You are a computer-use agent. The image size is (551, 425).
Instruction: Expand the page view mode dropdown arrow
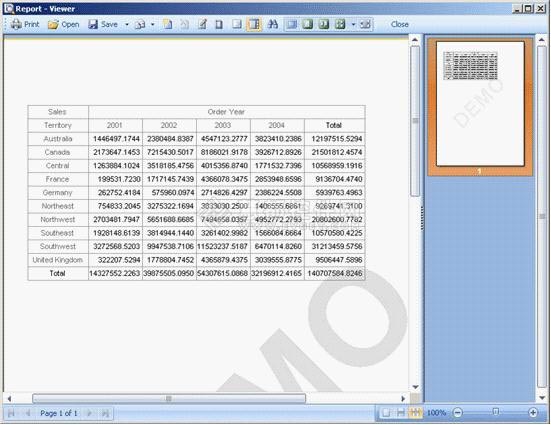pos(354,25)
